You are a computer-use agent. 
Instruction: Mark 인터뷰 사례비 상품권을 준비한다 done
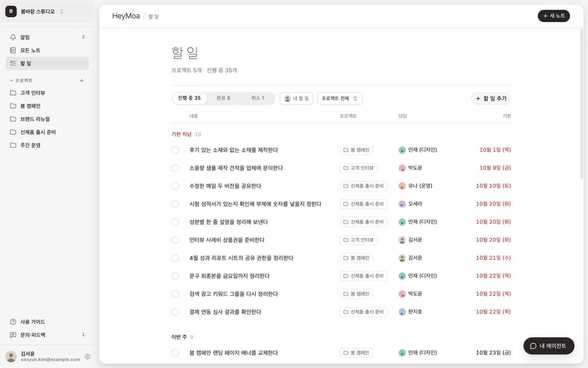175,240
